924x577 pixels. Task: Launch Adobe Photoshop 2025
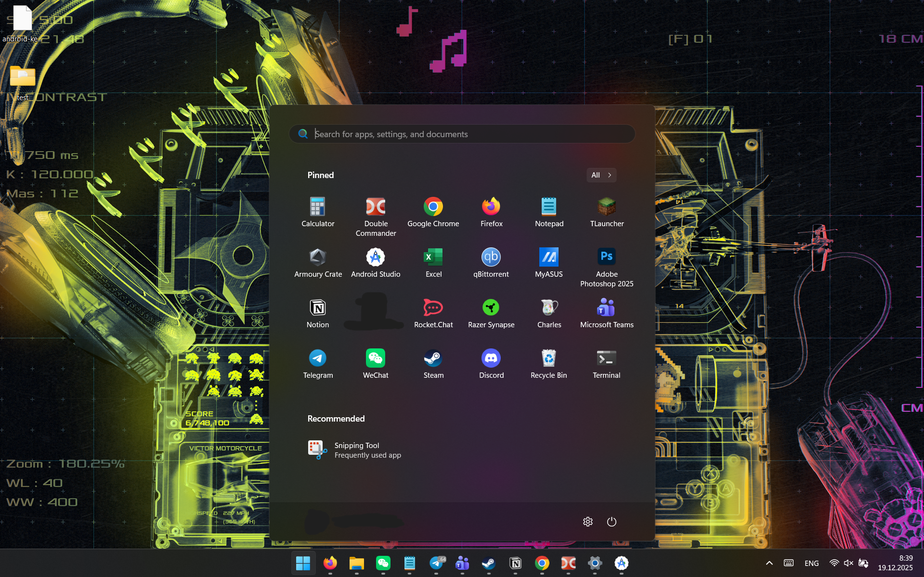tap(607, 268)
